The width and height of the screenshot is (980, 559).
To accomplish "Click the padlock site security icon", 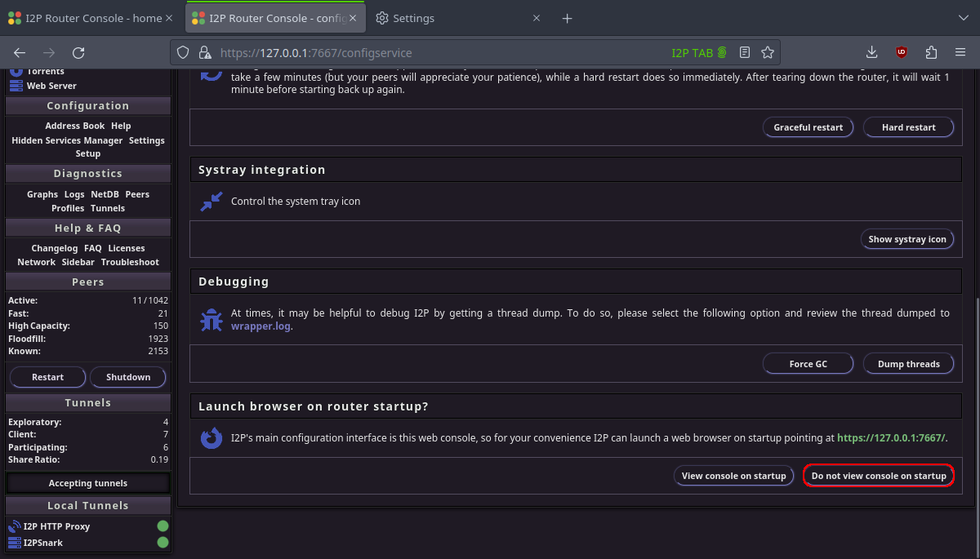I will click(204, 52).
